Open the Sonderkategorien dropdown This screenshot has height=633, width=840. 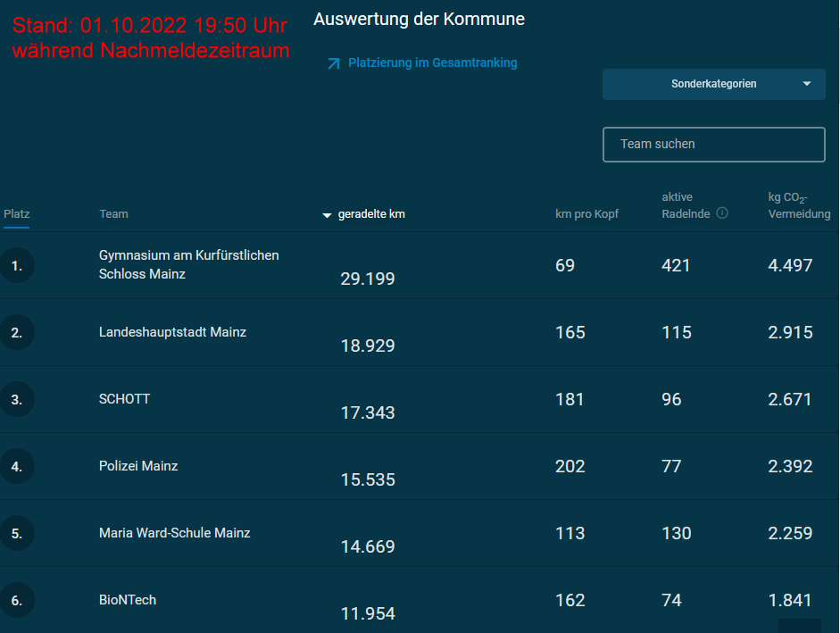pos(713,84)
